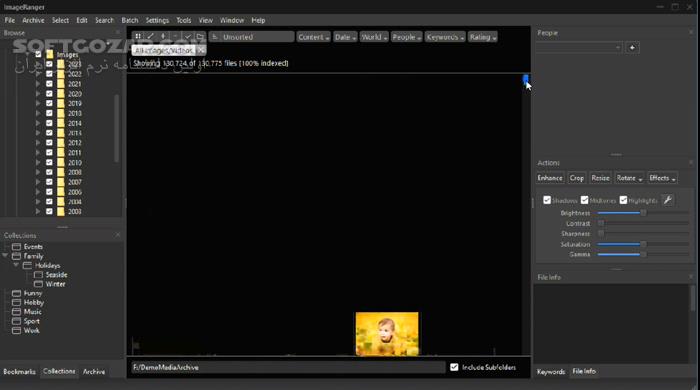700x390 pixels.
Task: Collapse the Holidays collection arrow
Action: [x=16, y=265]
